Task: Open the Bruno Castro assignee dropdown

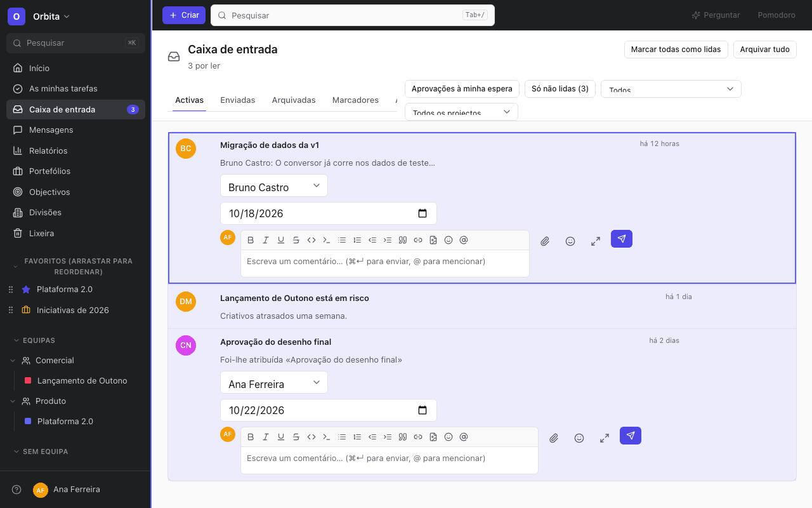Action: coord(274,185)
